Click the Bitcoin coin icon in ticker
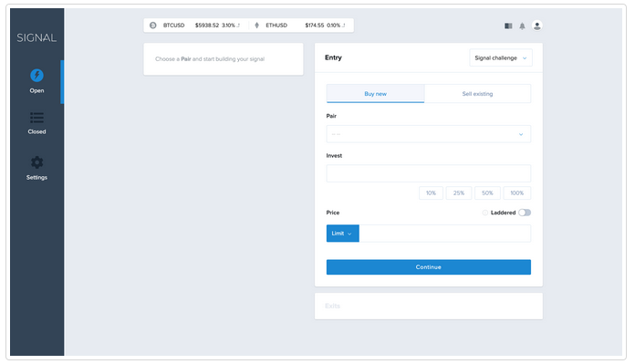Viewport: 635px width, 364px height. (x=153, y=26)
